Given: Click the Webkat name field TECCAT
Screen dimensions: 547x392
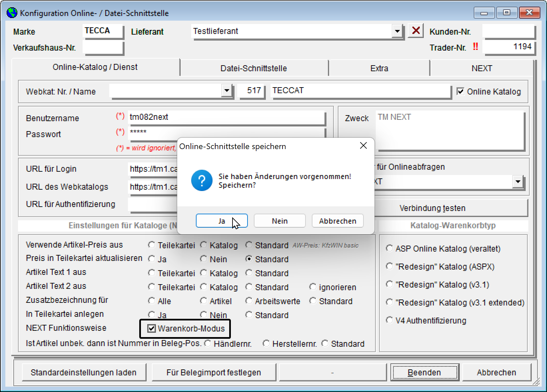Looking at the screenshot, I should (x=361, y=91).
